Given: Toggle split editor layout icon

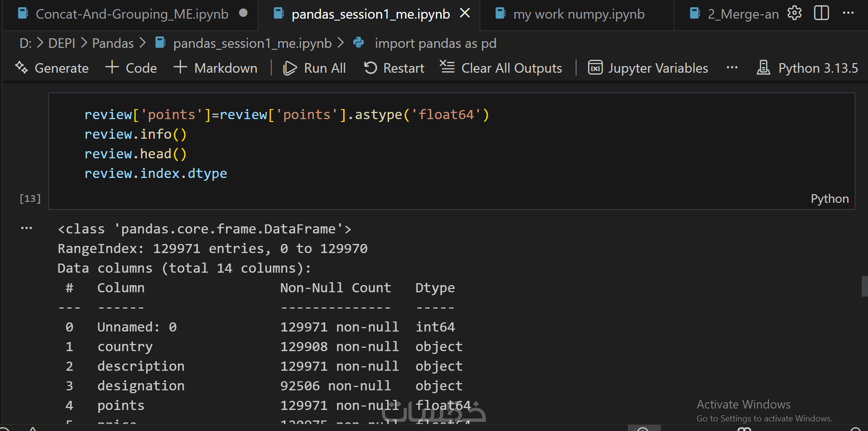Looking at the screenshot, I should tap(821, 13).
